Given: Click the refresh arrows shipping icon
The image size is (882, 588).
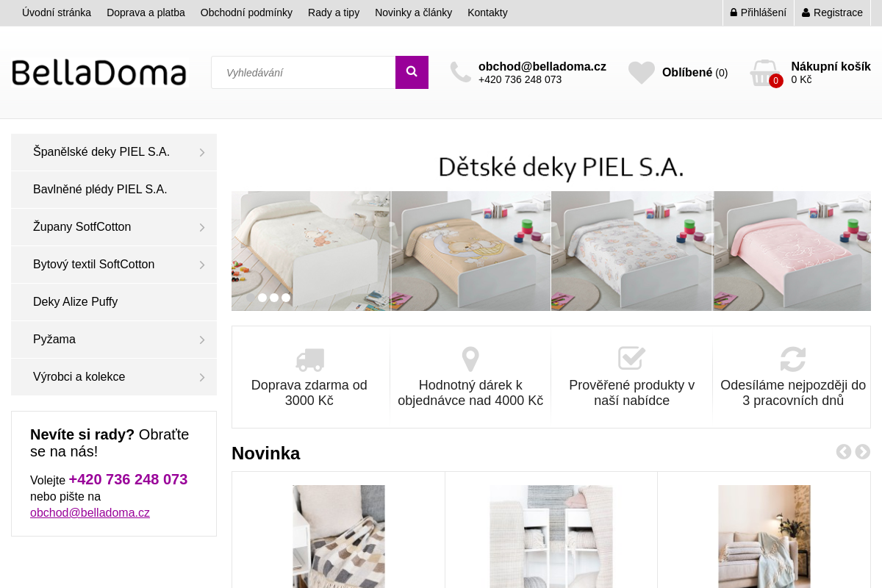Looking at the screenshot, I should click(x=793, y=359).
